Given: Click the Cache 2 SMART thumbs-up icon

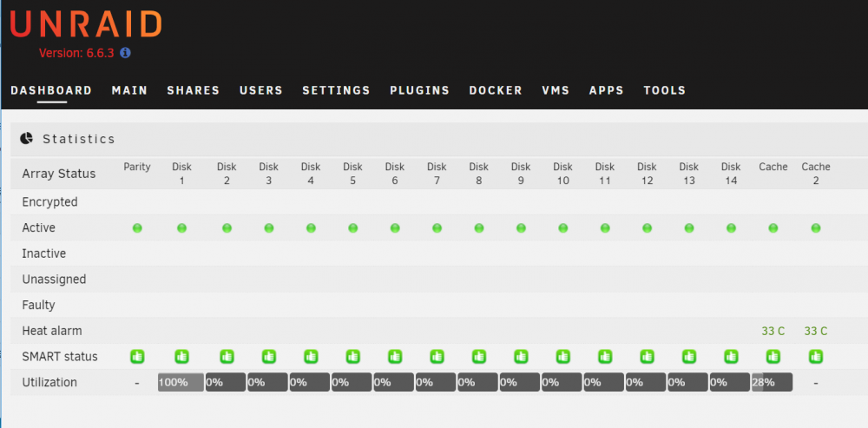Looking at the screenshot, I should tap(815, 357).
